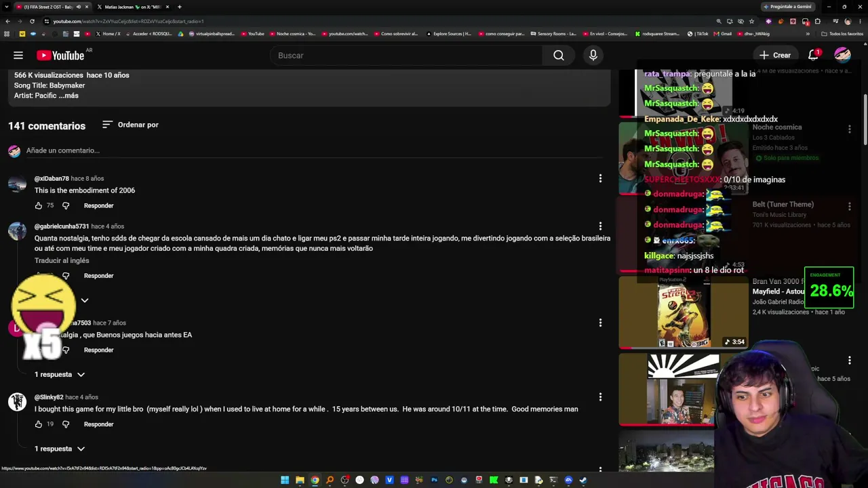Open the notifications bell
This screenshot has width=868, height=488.
coord(813,56)
